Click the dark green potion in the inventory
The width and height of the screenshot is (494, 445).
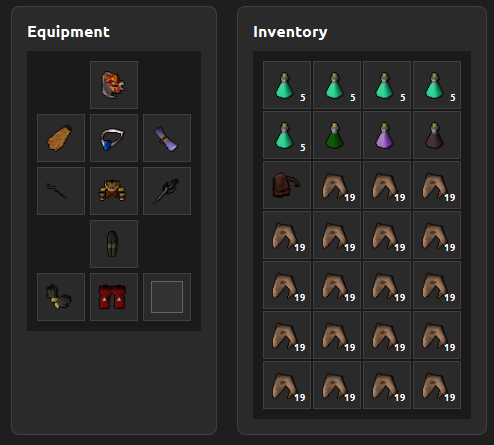[x=337, y=135]
